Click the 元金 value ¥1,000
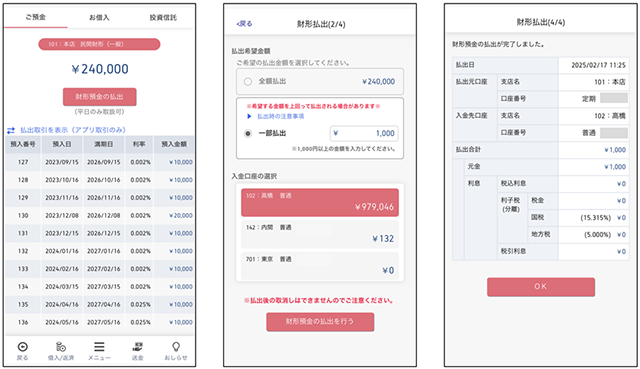Image resolution: width=640 pixels, height=369 pixels. [x=615, y=167]
